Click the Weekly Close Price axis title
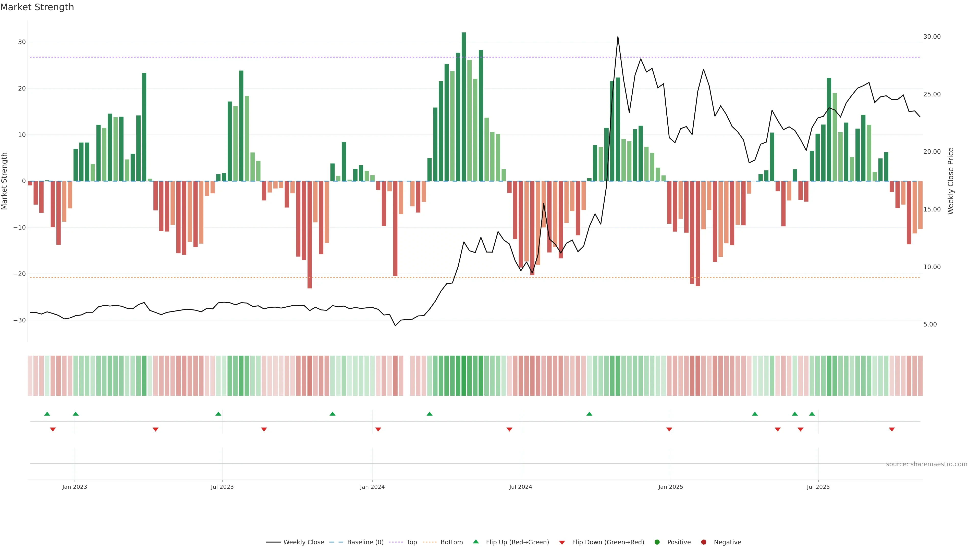Image resolution: width=980 pixels, height=551 pixels. coord(951,181)
